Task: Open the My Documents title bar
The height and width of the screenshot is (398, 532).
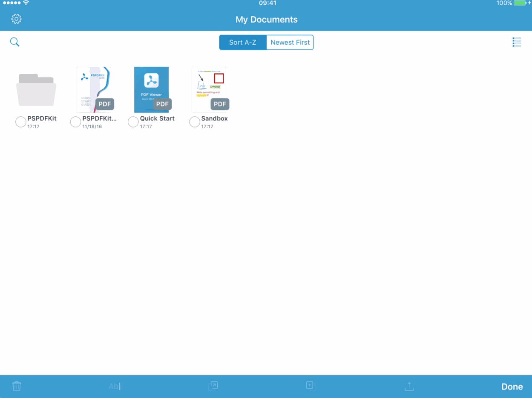Action: pyautogui.click(x=266, y=19)
